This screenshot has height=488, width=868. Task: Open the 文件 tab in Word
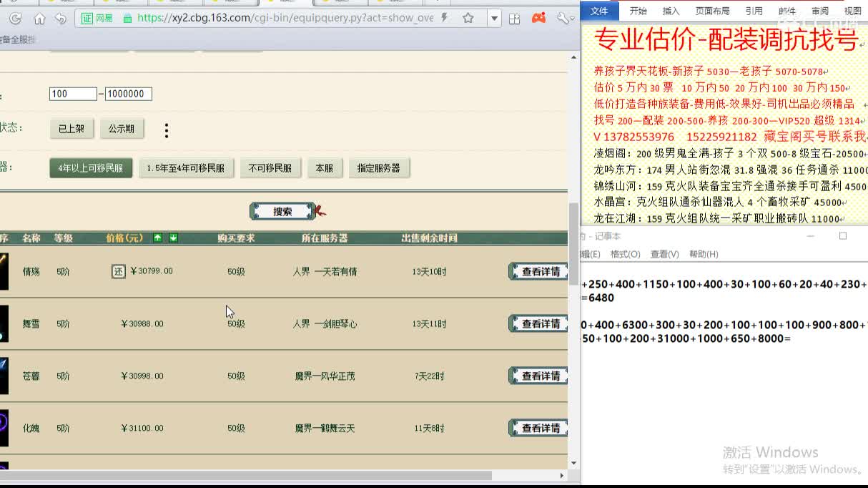[599, 11]
